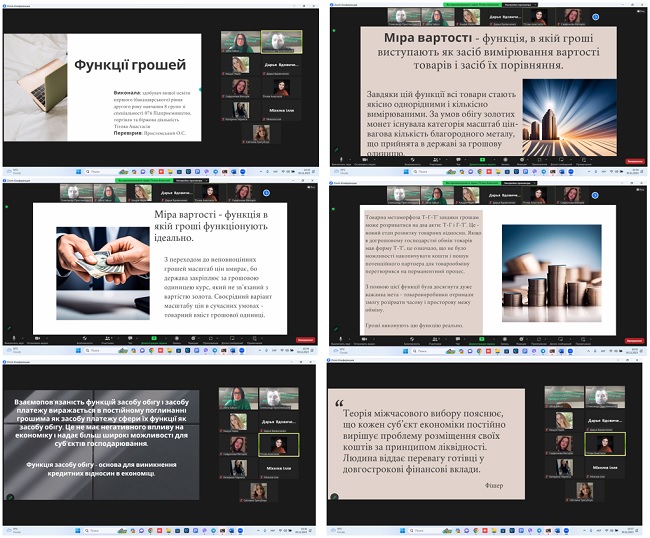Open Настройки просмотра dropdown in money-handshake slide window
This screenshot has height=538, width=650.
point(191,180)
